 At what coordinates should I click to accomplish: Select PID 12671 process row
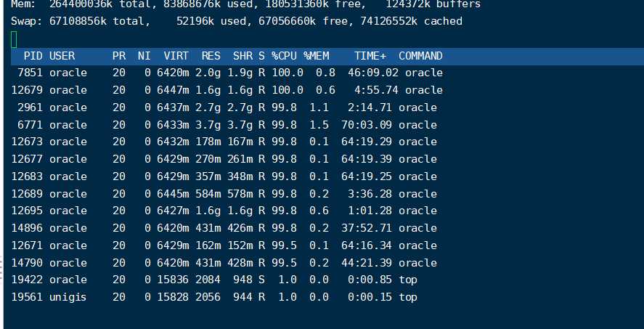point(224,245)
